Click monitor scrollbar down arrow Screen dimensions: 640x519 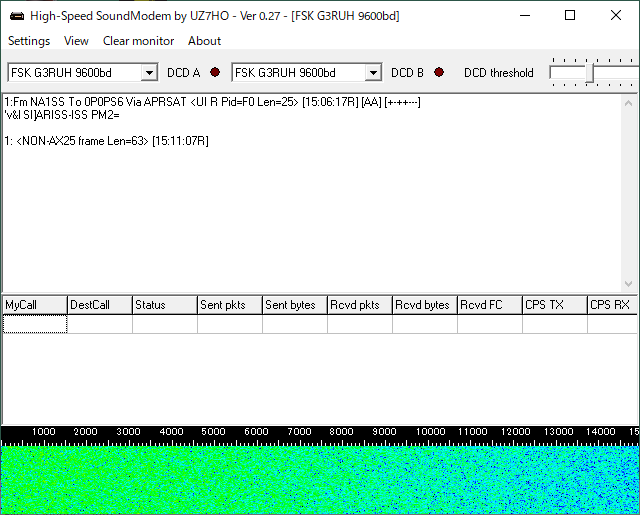tap(629, 284)
